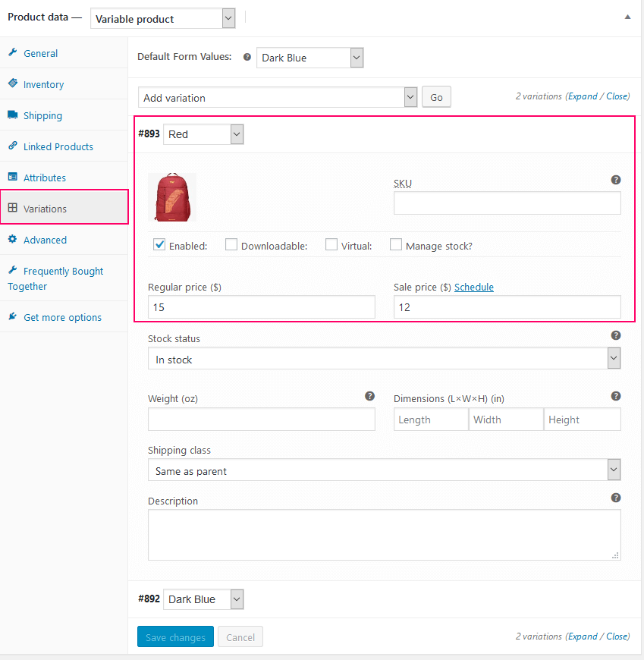Image resolution: width=644 pixels, height=660 pixels.
Task: Open the Inventory tab
Action: 43,85
